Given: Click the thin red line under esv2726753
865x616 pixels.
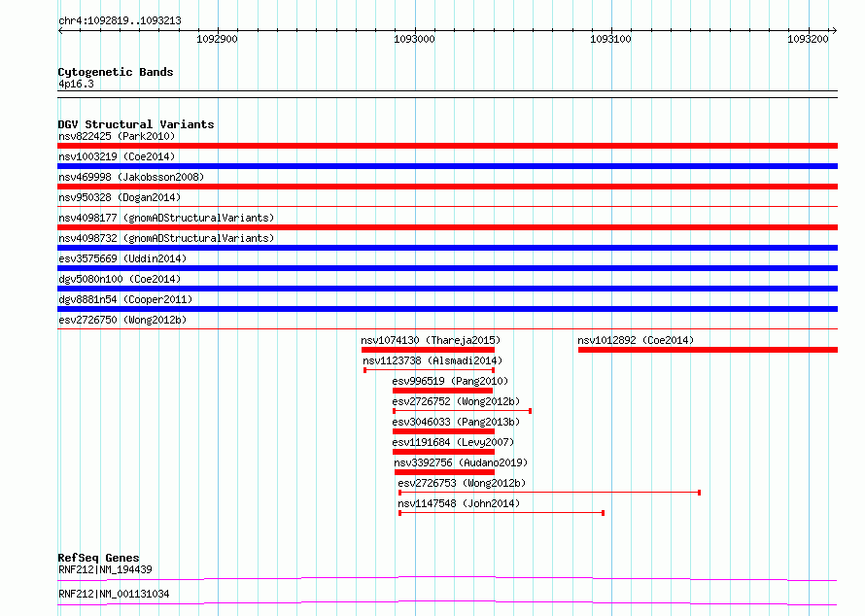Looking at the screenshot, I should (x=549, y=493).
